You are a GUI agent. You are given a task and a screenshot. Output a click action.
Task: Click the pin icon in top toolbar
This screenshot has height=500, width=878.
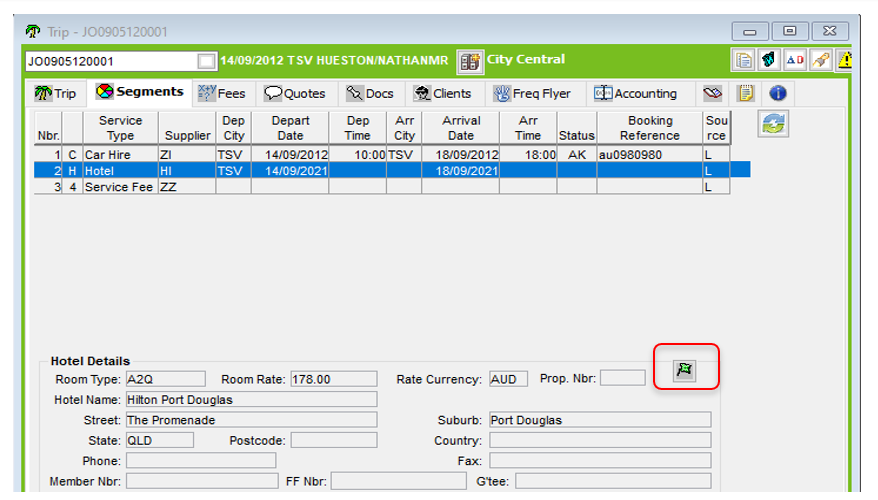[x=819, y=60]
